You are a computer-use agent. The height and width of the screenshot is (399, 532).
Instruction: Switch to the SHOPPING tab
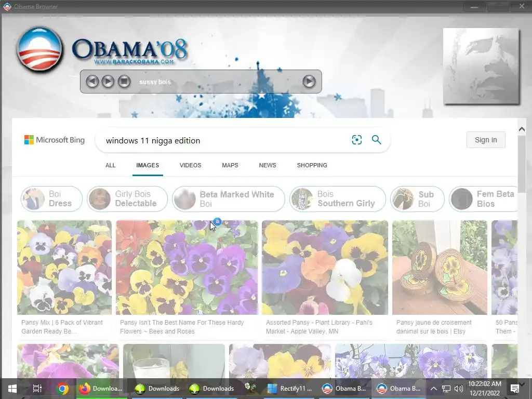point(312,165)
